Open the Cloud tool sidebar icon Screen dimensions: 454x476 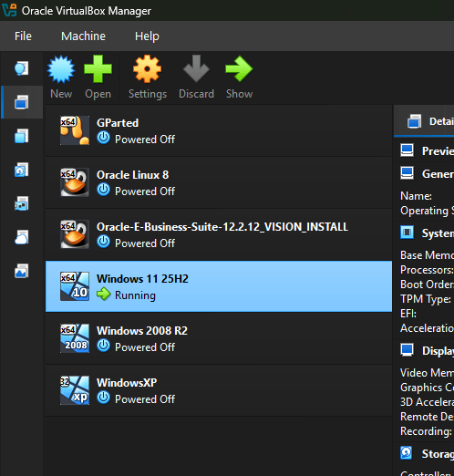coord(21,237)
